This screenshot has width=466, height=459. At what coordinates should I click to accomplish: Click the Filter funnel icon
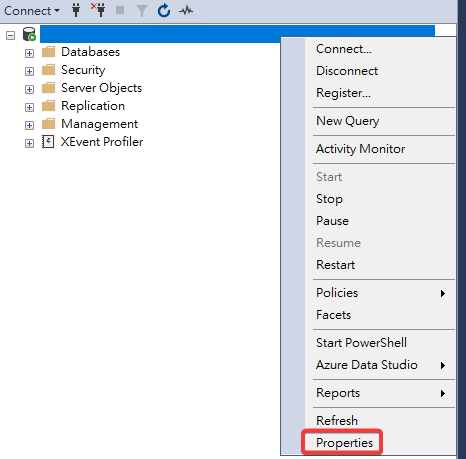tap(142, 11)
